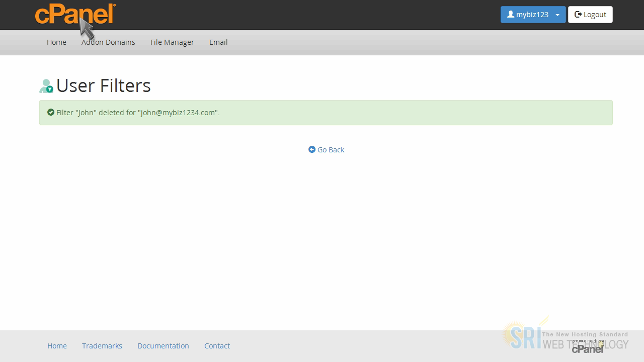Go to Home in the navigation bar
Viewport: 644px width, 362px height.
click(x=56, y=42)
